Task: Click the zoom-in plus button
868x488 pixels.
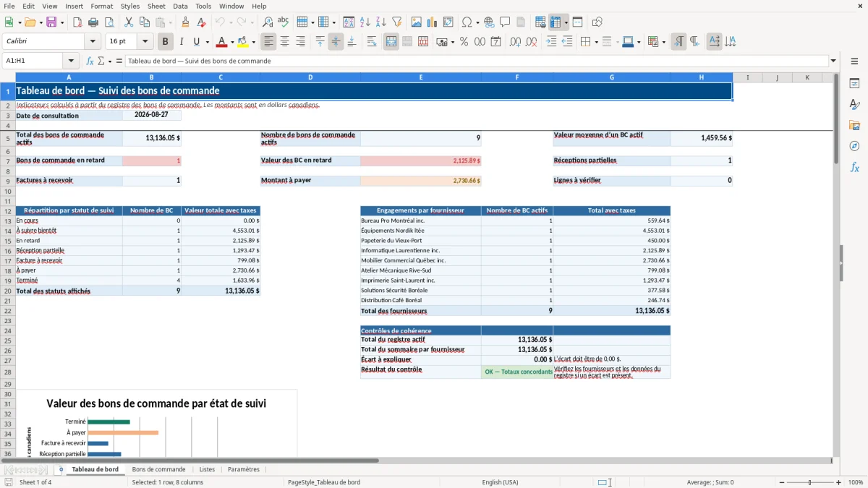Action: 839,482
